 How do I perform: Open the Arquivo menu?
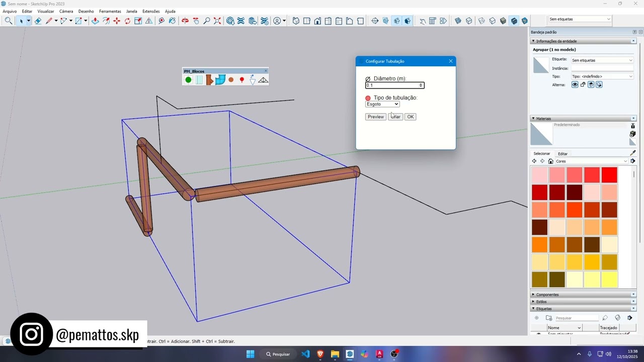click(10, 11)
